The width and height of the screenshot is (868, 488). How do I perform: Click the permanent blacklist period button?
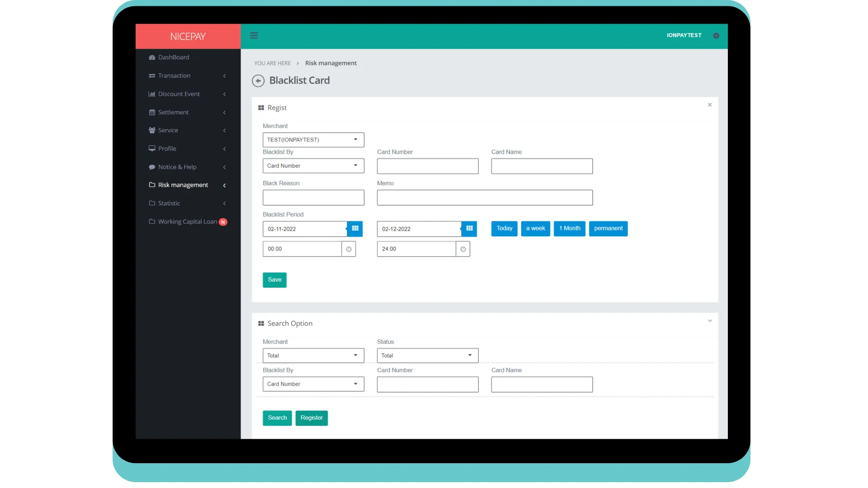coord(608,228)
